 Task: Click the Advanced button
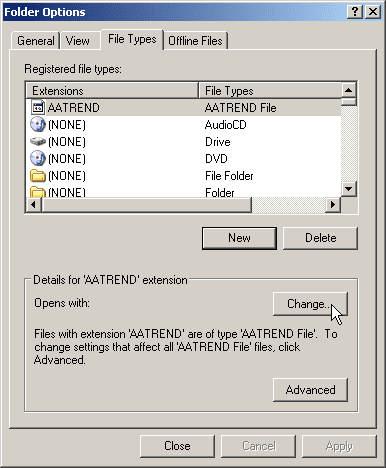(310, 390)
